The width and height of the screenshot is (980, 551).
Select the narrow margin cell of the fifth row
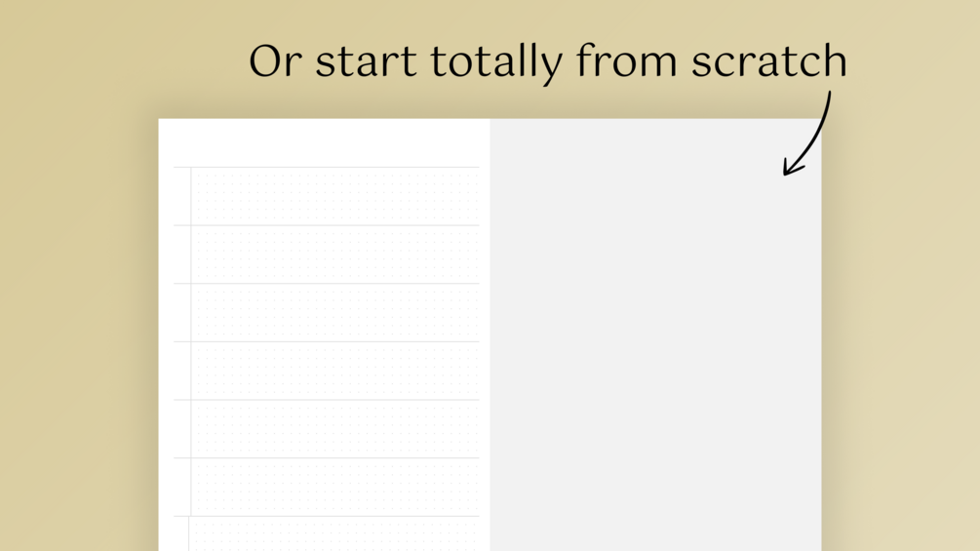pos(182,428)
